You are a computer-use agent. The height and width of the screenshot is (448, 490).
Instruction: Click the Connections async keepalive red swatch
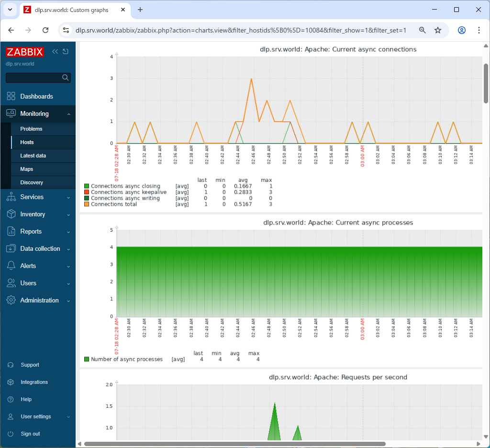point(87,192)
